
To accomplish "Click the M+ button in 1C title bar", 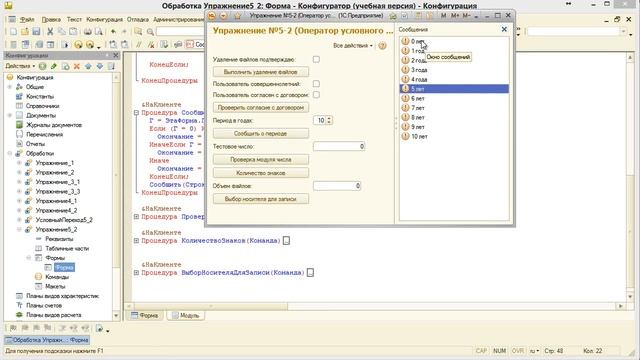I will (455, 16).
